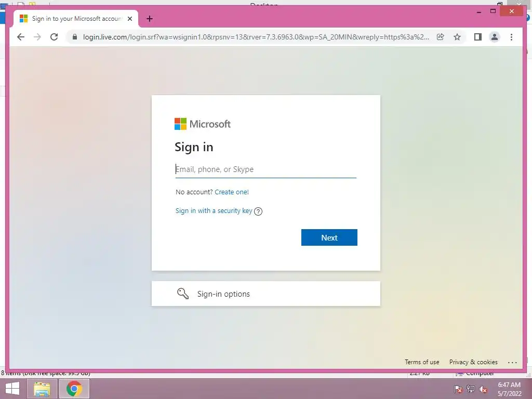The width and height of the screenshot is (532, 399).
Task: Reload the Microsoft sign-in page
Action: pos(54,37)
